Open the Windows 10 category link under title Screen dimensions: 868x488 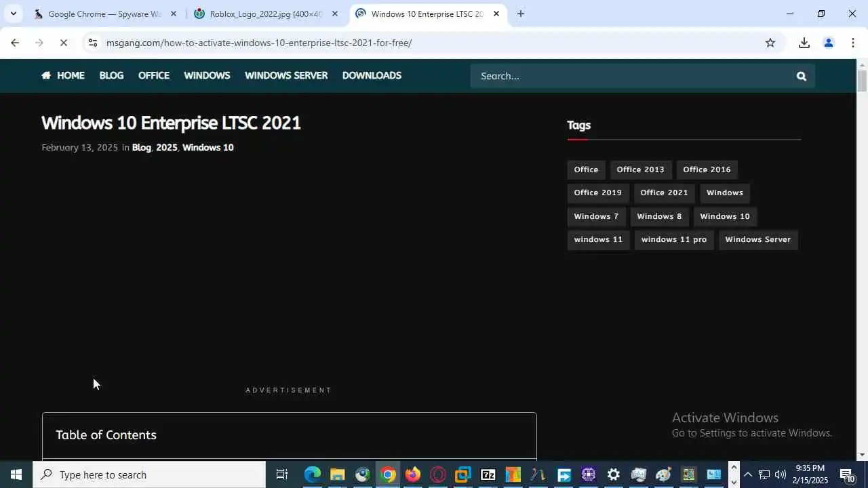[x=208, y=147]
